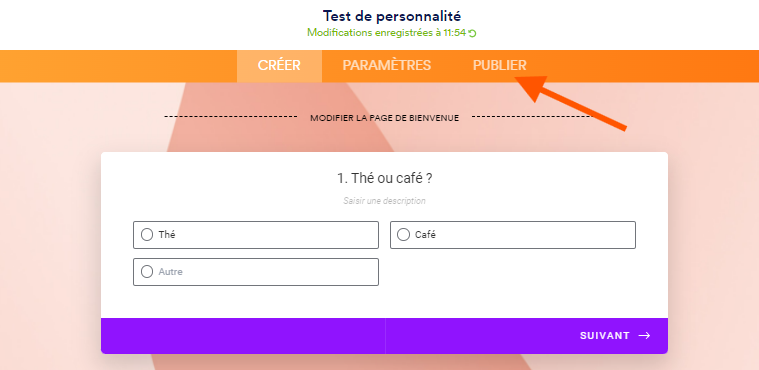Select the Thé radio circle
The height and width of the screenshot is (370, 759).
(x=147, y=234)
